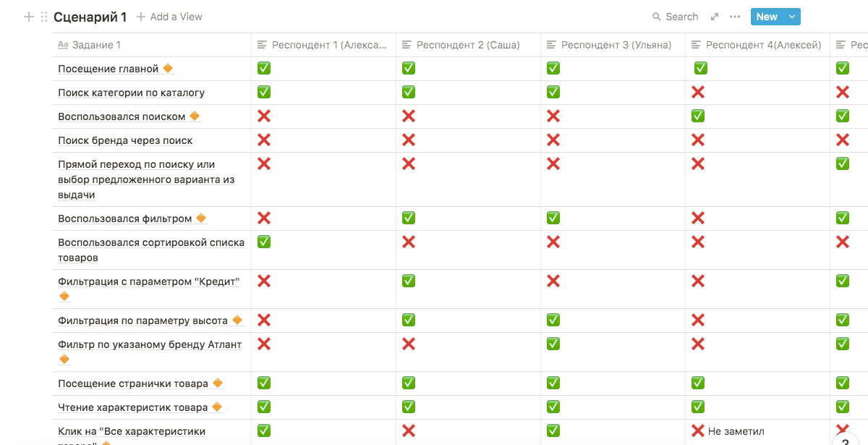868x445 pixels.
Task: Open the Респондент 4(Алексей) column menu
Action: tap(763, 45)
